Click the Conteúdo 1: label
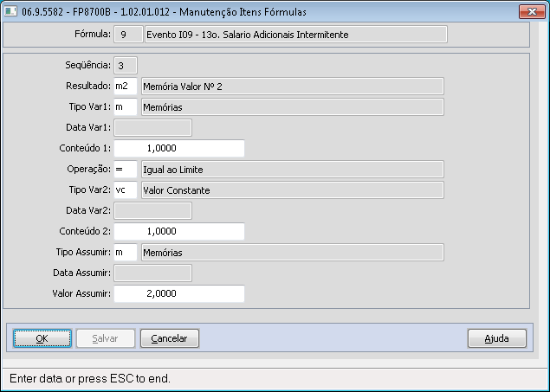The height and width of the screenshot is (392, 550). (85, 148)
